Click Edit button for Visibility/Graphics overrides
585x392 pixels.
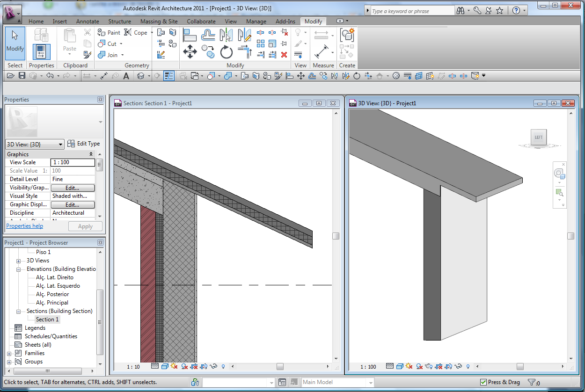[x=73, y=188]
